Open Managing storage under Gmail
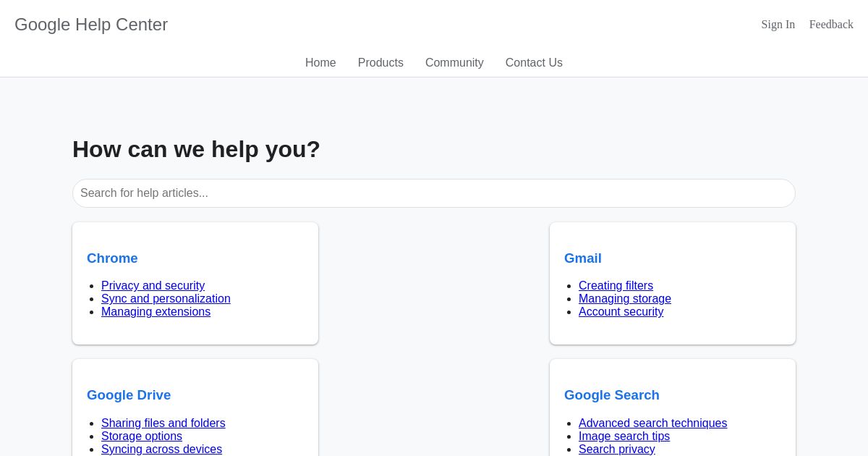The image size is (868, 456). click(625, 299)
